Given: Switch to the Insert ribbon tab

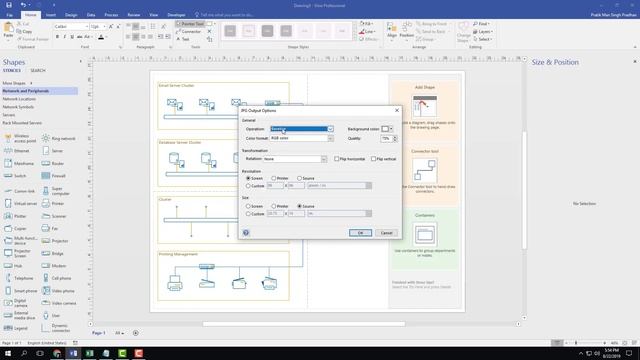Looking at the screenshot, I should [x=51, y=15].
